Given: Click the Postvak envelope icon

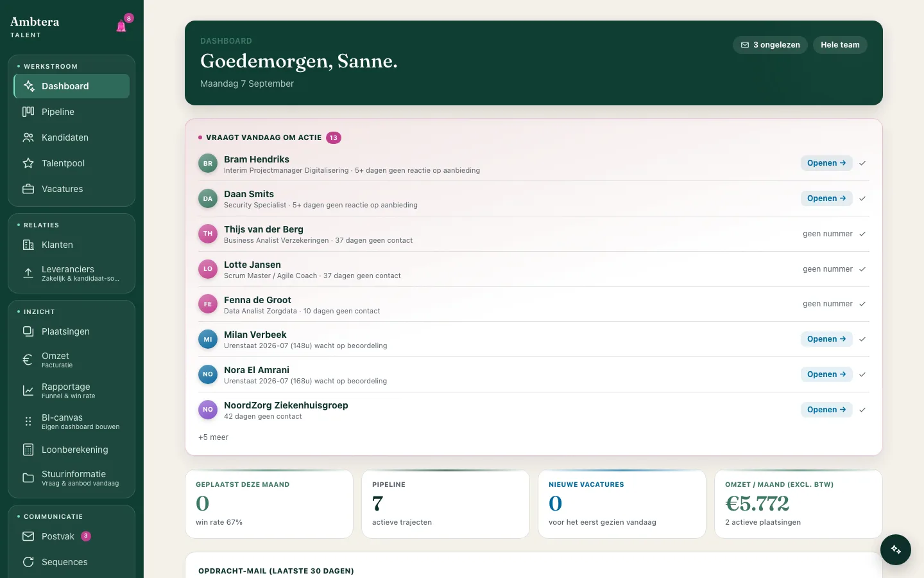Looking at the screenshot, I should click(28, 536).
